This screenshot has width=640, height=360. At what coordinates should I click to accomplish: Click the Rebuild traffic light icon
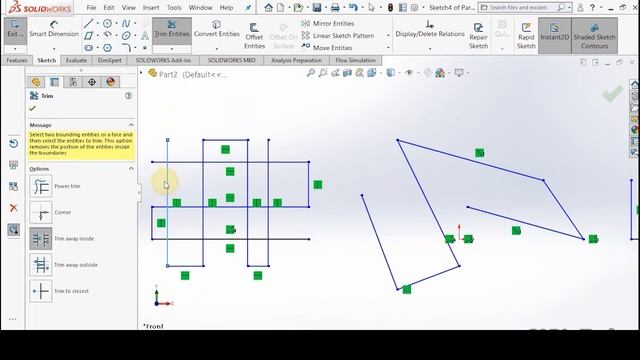tap(390, 7)
